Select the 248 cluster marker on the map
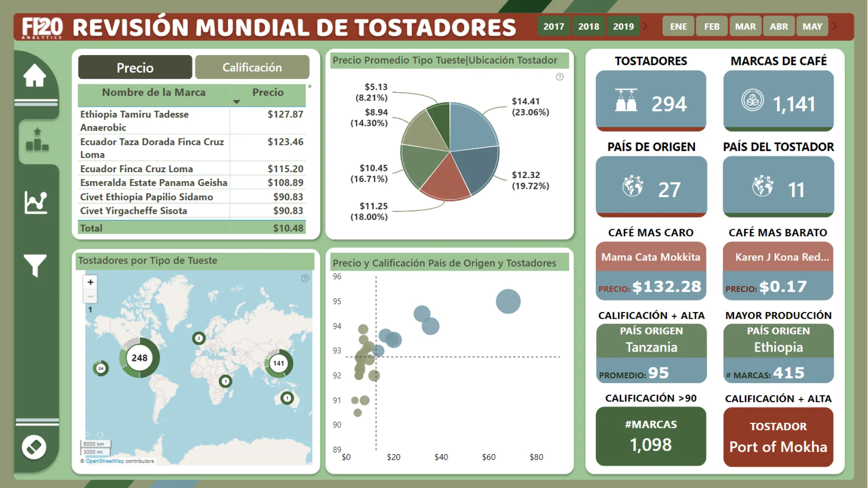Viewport: 868px width, 488px height. click(139, 358)
